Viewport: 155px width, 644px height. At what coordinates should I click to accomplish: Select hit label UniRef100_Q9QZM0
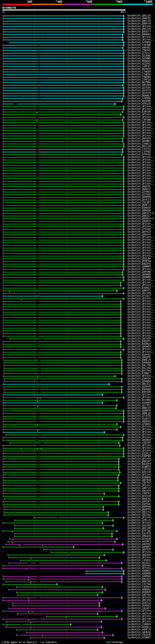point(139,357)
